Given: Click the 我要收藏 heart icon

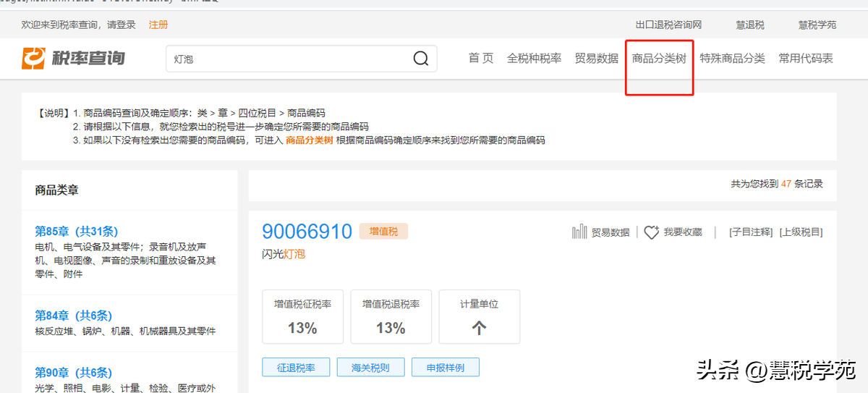Looking at the screenshot, I should [651, 232].
